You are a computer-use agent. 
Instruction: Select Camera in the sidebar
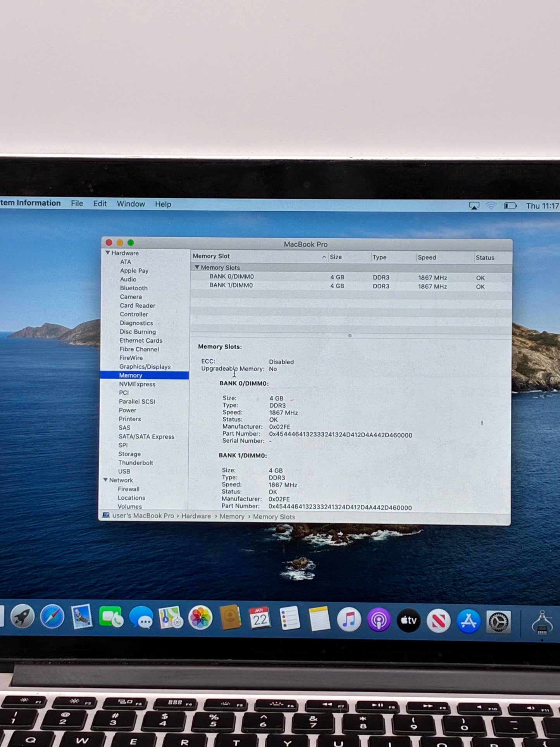131,297
